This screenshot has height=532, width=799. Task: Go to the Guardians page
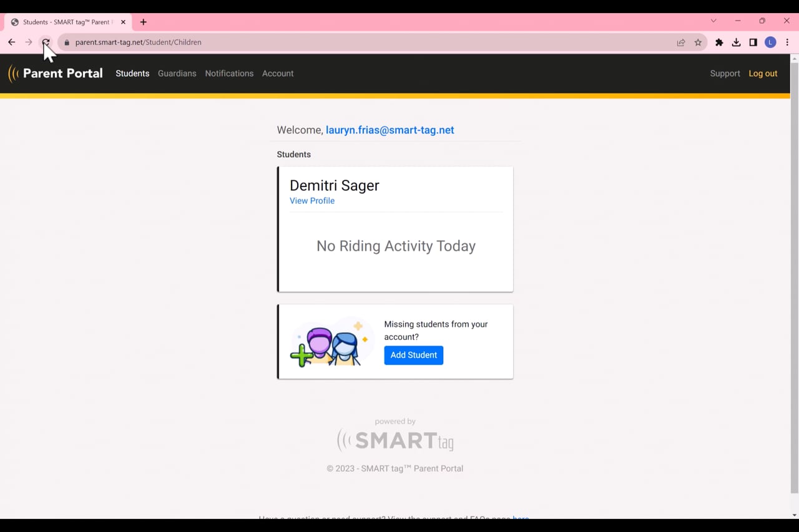(177, 74)
